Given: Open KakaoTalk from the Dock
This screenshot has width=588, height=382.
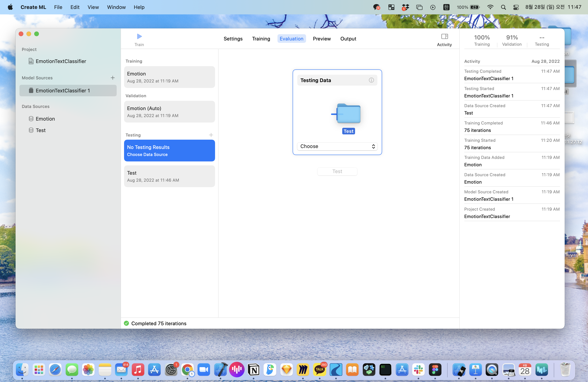Looking at the screenshot, I should click(319, 370).
